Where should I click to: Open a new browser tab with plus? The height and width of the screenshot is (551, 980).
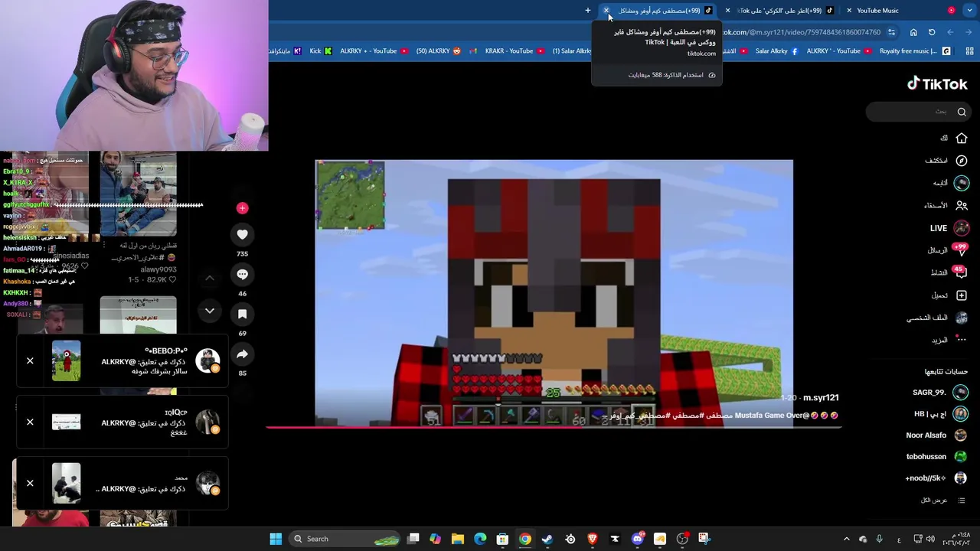(588, 11)
